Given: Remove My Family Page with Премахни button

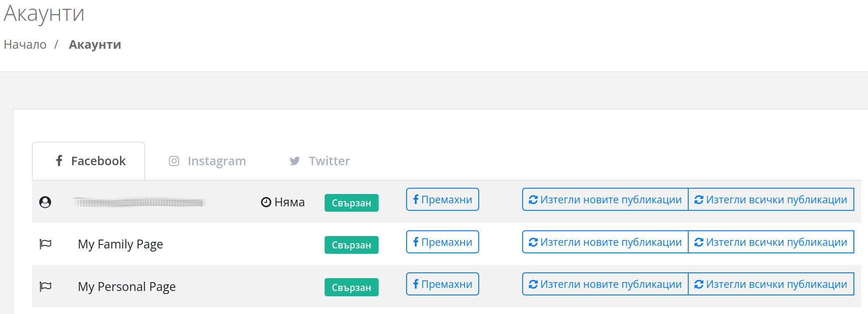Looking at the screenshot, I should [442, 242].
